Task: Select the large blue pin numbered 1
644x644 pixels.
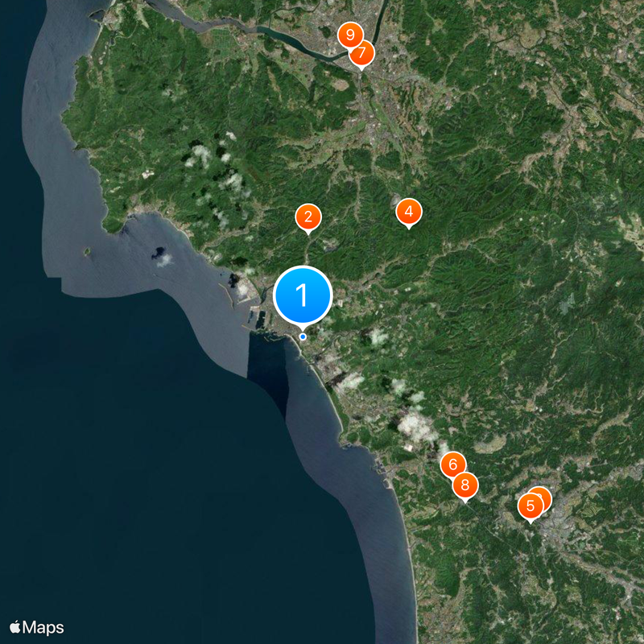Action: (303, 295)
